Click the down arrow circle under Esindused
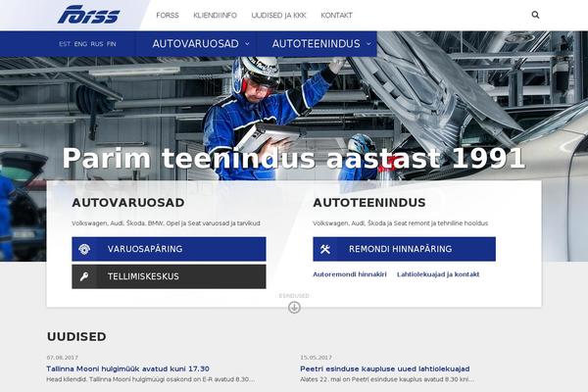 pos(294,307)
